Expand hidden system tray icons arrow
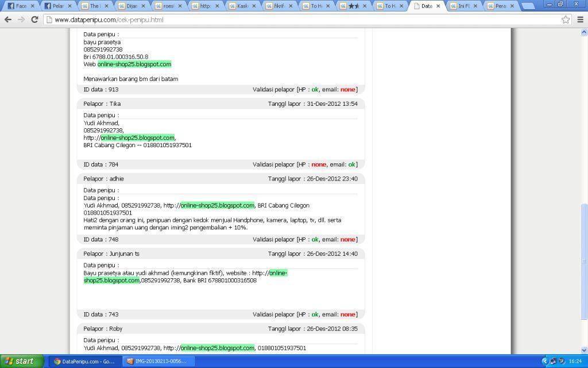588x368 pixels. [545, 361]
